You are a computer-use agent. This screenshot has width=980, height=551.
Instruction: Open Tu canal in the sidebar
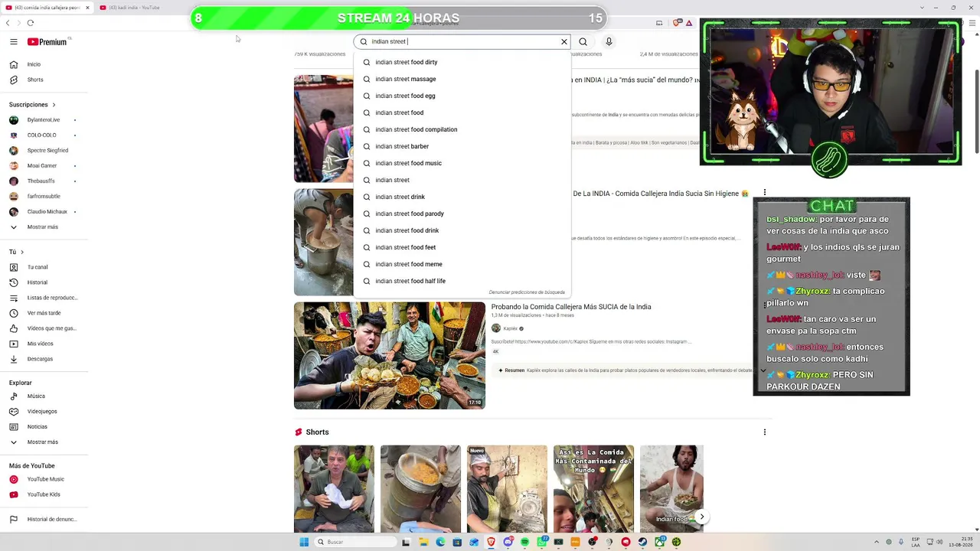(x=46, y=267)
